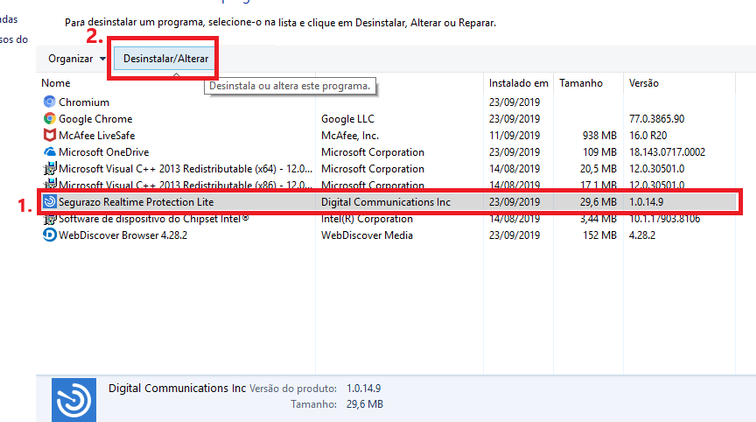Open the Organizar dropdown menu

point(76,58)
